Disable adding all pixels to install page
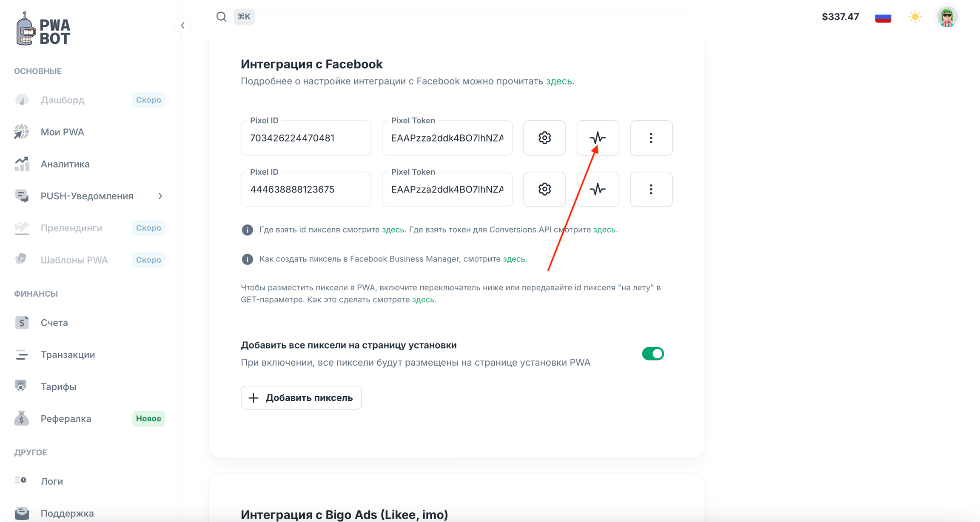Viewport: 980px width, 522px height. pos(653,354)
